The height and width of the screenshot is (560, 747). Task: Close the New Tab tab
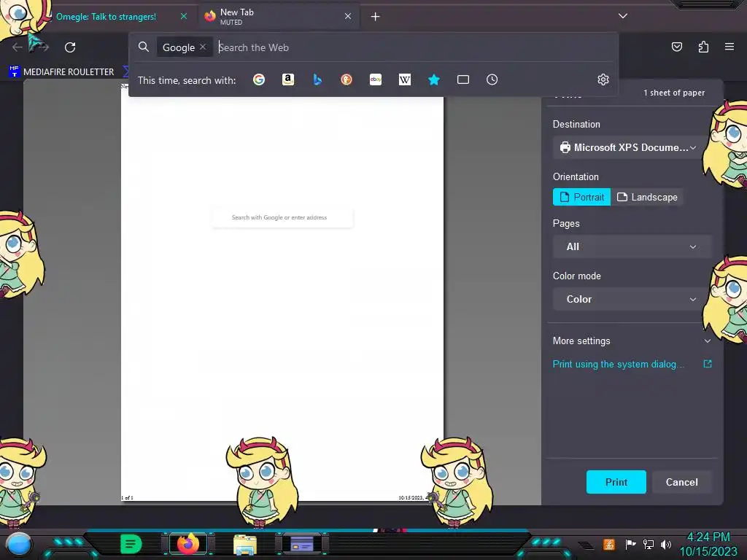click(x=348, y=17)
